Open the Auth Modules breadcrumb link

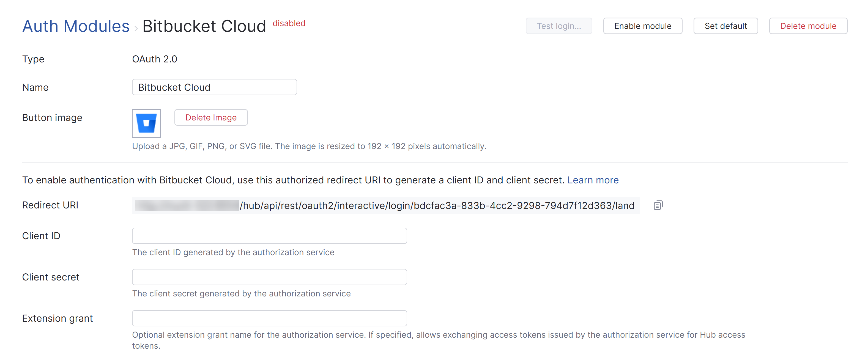[x=75, y=26]
